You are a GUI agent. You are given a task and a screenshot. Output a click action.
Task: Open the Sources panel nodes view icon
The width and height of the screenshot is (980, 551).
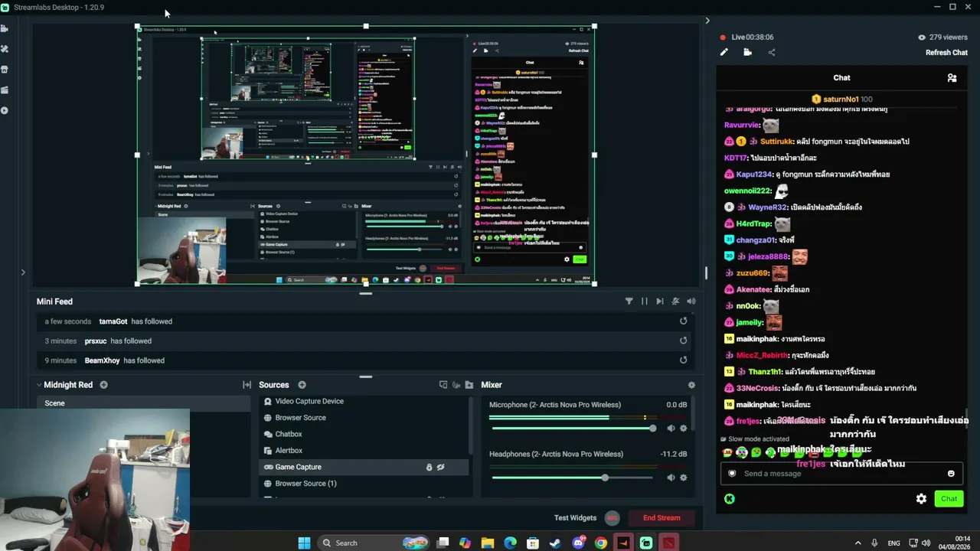tap(443, 385)
